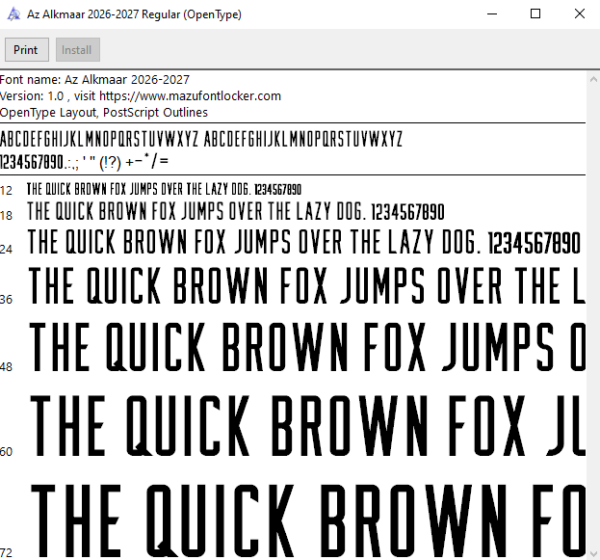Click the size 60 label
The height and width of the screenshot is (560, 600).
pos(6,452)
